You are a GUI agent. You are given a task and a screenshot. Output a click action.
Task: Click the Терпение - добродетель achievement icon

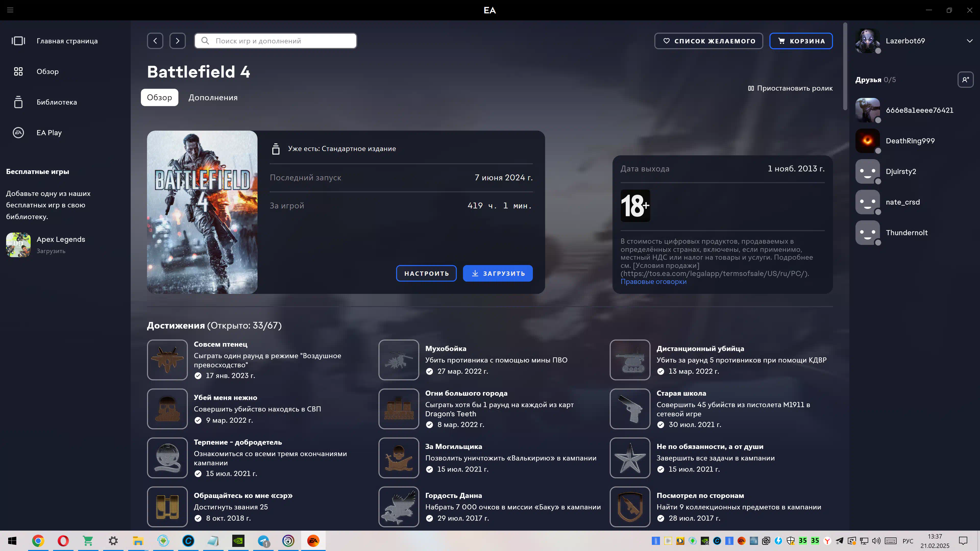(167, 458)
